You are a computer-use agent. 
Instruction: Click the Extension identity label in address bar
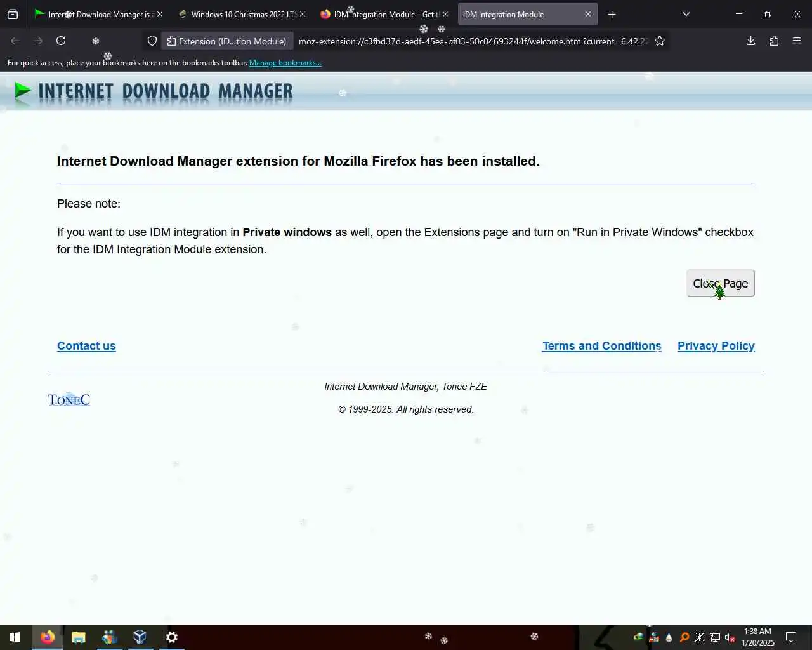[x=227, y=41]
